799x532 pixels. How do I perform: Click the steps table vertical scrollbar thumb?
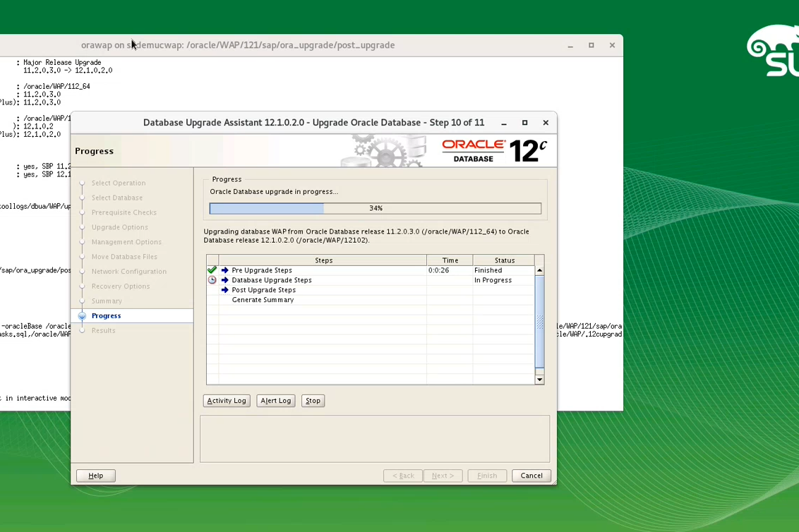540,322
